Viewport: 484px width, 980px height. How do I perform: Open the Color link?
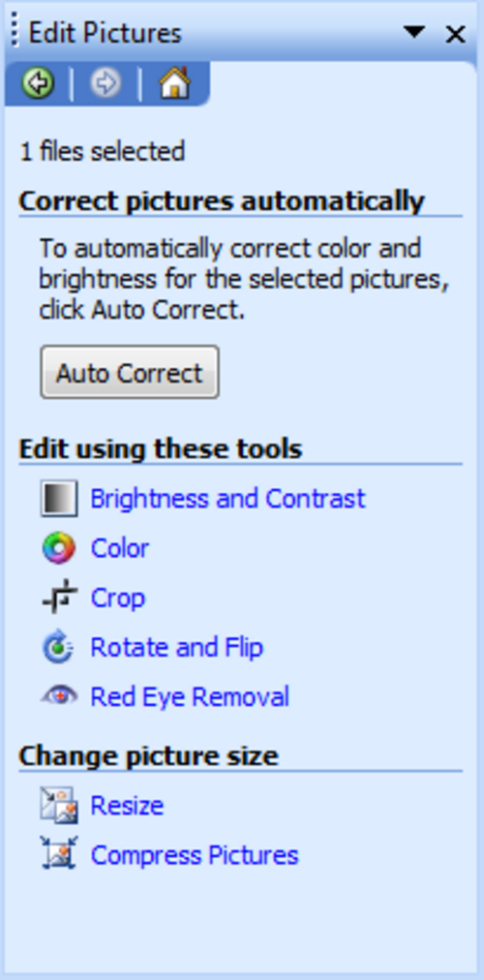[120, 548]
